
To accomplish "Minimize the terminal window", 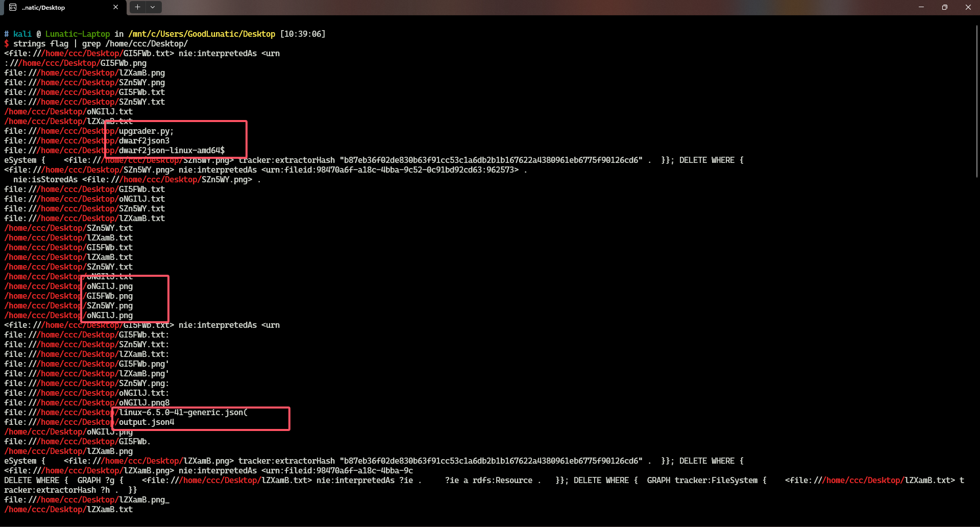I will [921, 7].
